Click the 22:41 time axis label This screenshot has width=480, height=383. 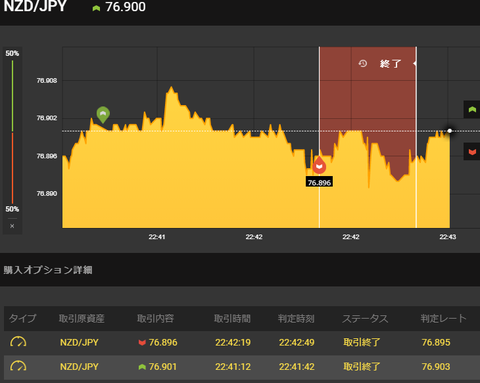[x=157, y=237]
